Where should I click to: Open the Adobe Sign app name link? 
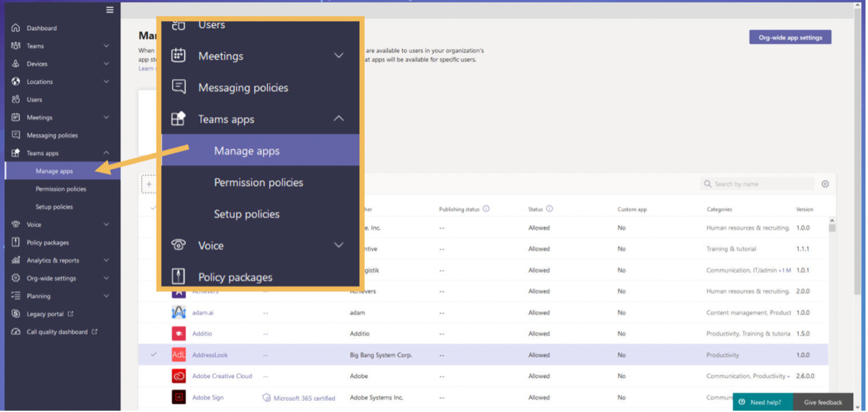pos(208,398)
